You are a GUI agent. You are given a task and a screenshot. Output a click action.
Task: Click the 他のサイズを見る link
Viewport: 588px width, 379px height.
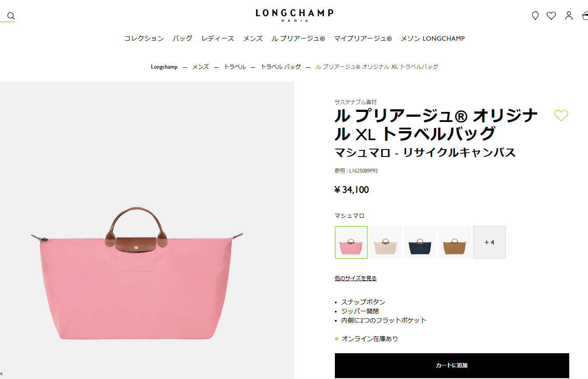tap(355, 278)
